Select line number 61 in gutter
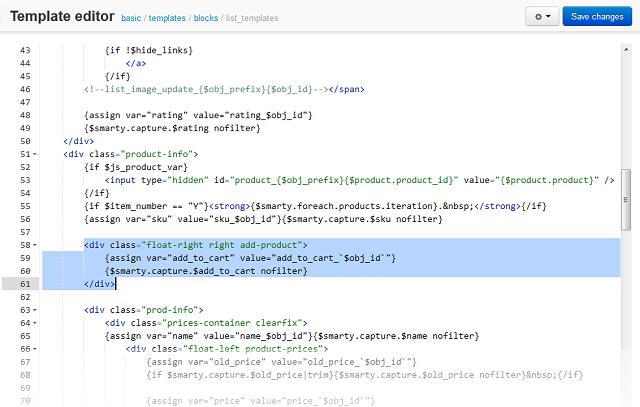640x407 pixels. point(25,284)
